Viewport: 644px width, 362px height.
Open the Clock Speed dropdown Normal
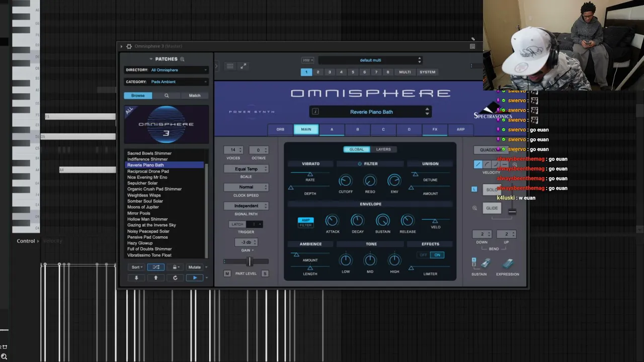246,187
